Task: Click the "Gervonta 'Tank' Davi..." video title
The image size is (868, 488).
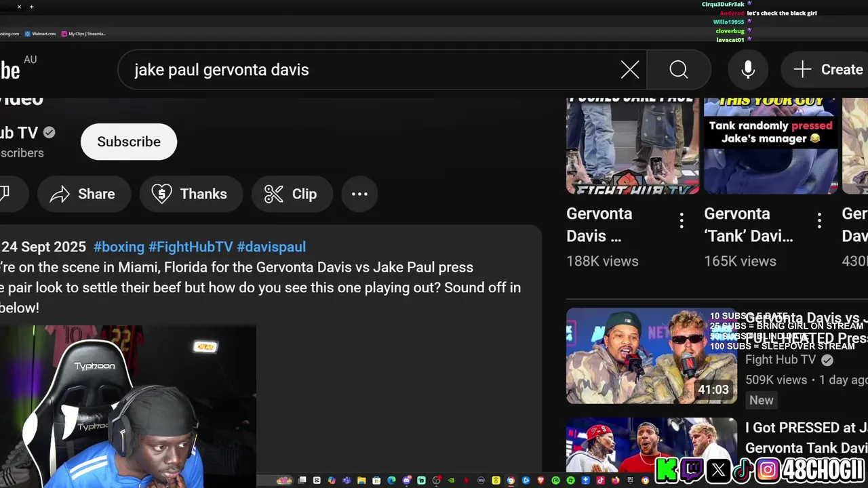Action: [749, 225]
